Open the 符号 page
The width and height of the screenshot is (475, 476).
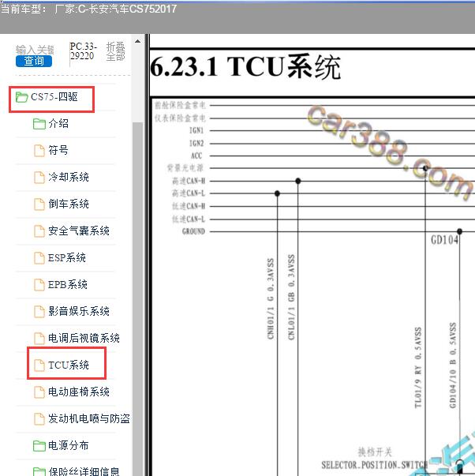(58, 150)
